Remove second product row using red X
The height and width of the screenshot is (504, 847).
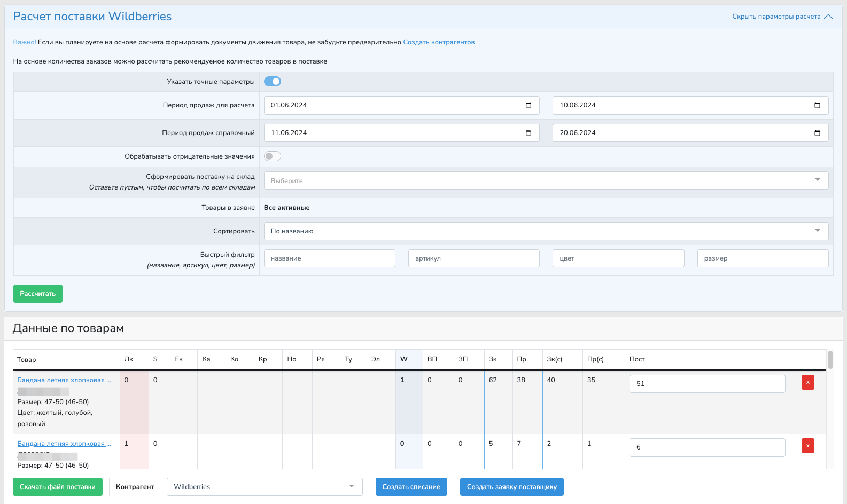807,446
